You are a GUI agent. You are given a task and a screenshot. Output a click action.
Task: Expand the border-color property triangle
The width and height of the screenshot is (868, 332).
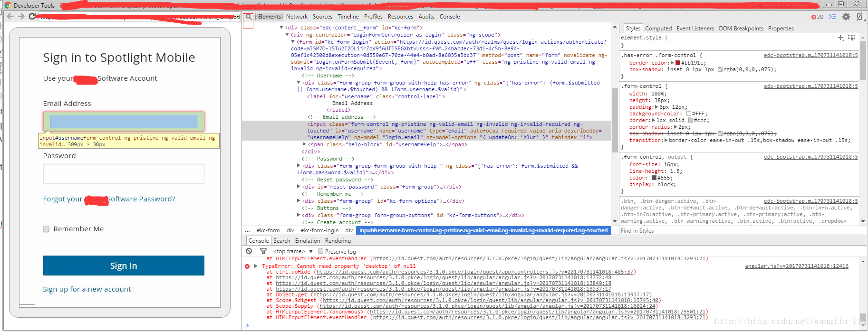[x=672, y=63]
